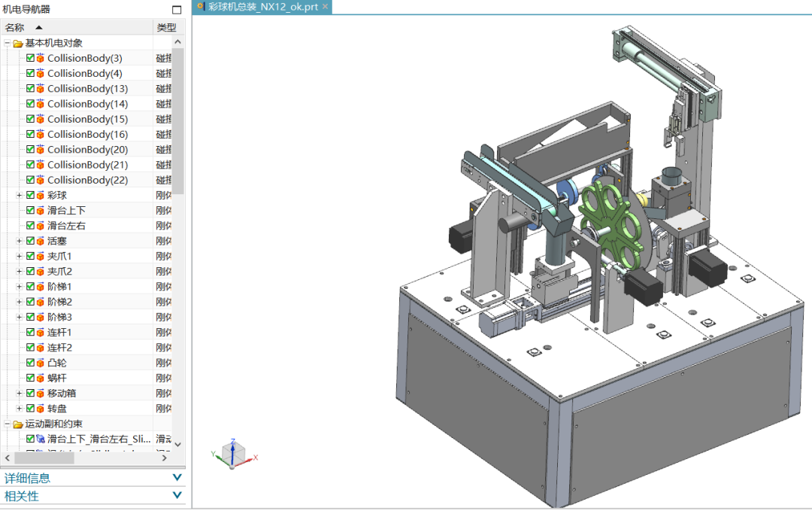This screenshot has height=511, width=812.
Task: Maximize the 机电导航器 panel using its square icon
Action: [x=177, y=10]
